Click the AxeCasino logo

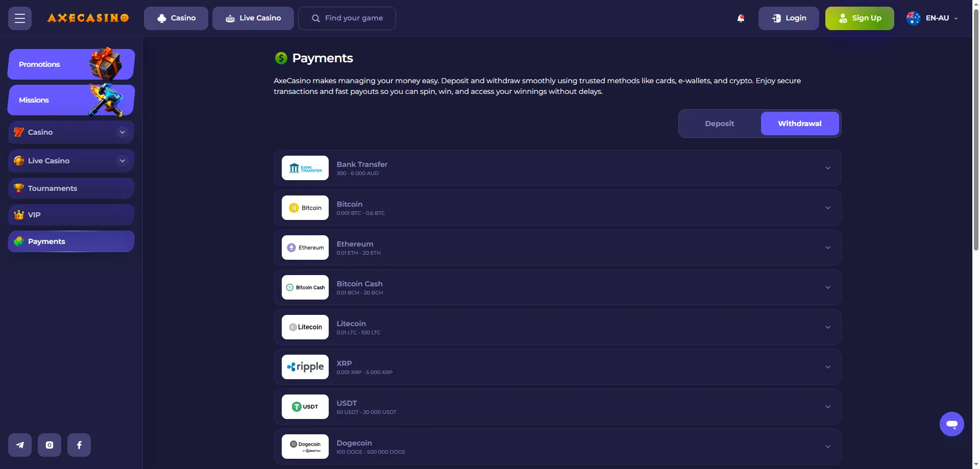point(88,18)
